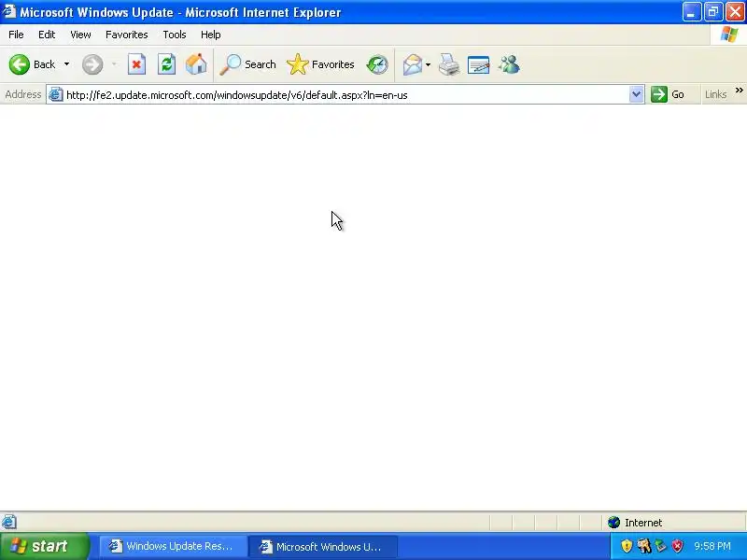Screen dimensions: 747x560
Task: Click in the Address bar URL field
Action: 346,95
